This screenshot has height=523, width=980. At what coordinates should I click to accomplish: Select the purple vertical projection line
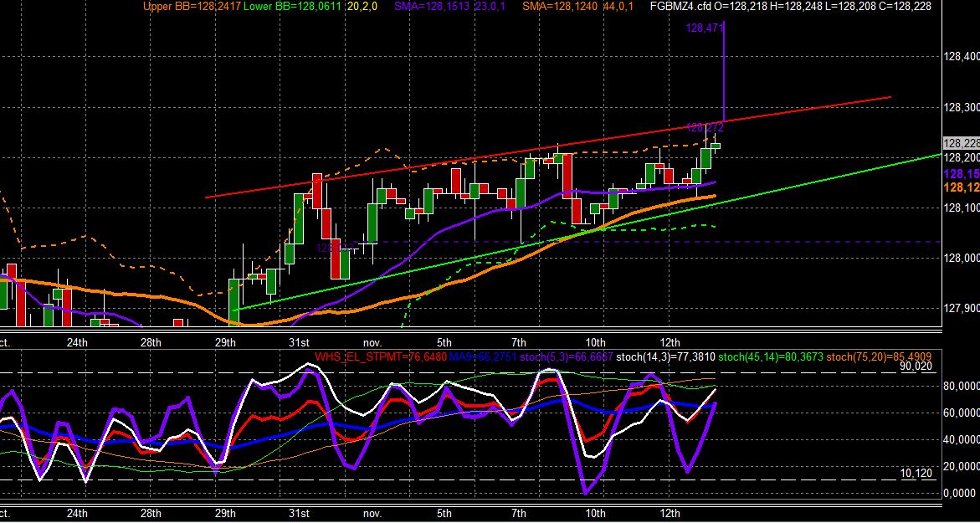coord(724,72)
